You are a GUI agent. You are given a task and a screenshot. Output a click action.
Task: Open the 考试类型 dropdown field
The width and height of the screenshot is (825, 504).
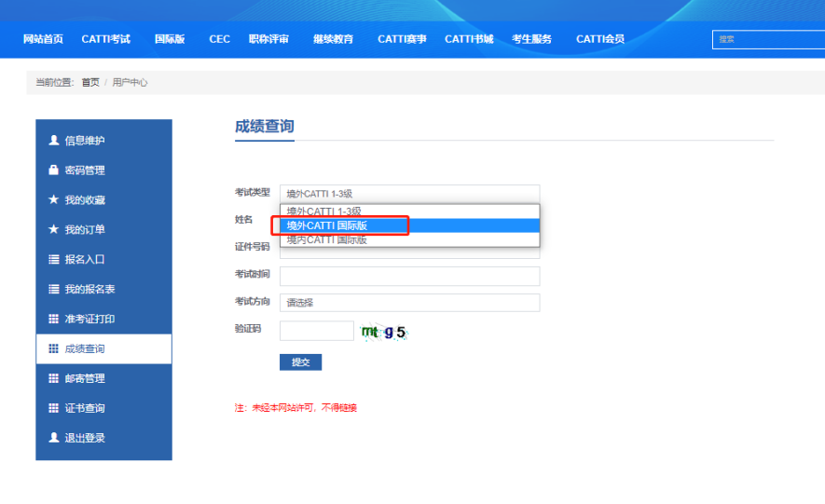[x=409, y=194]
